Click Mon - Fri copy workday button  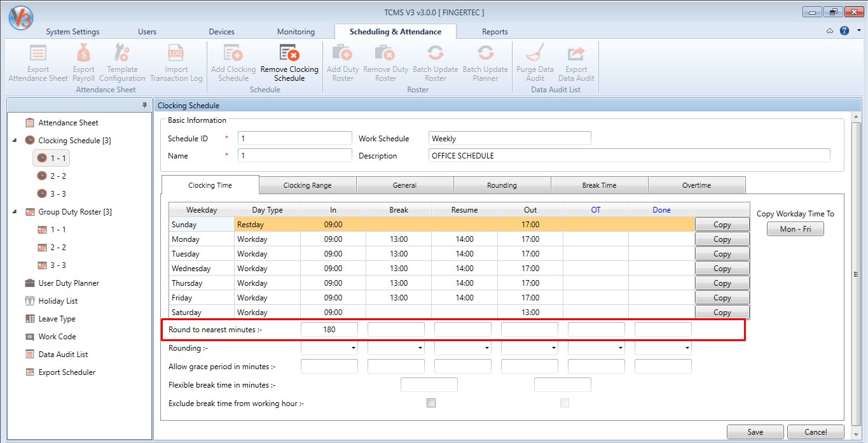click(x=795, y=229)
